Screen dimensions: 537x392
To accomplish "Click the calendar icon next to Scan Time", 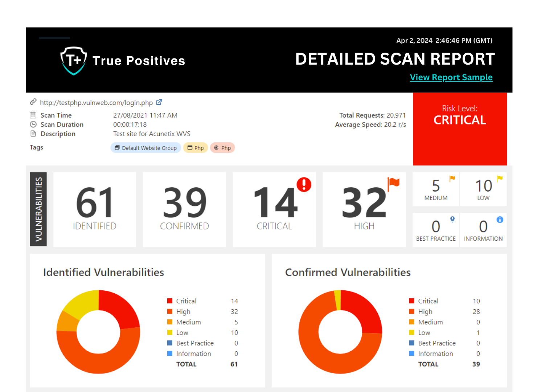I will coord(33,115).
